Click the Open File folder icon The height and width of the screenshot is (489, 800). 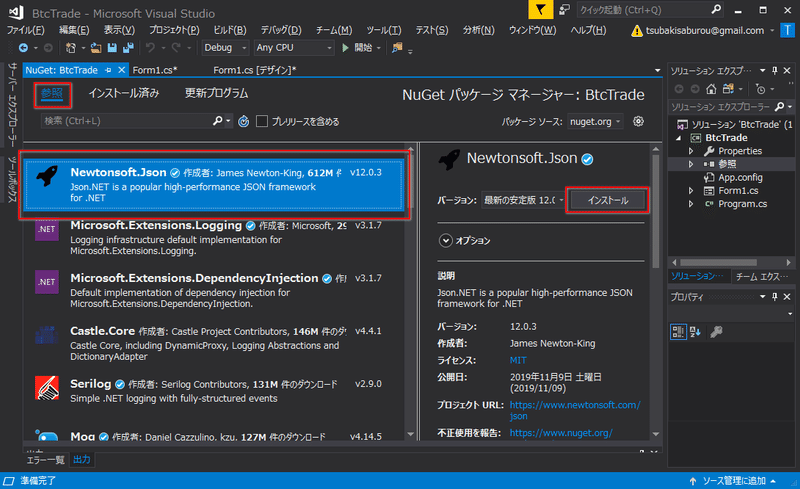(96, 47)
